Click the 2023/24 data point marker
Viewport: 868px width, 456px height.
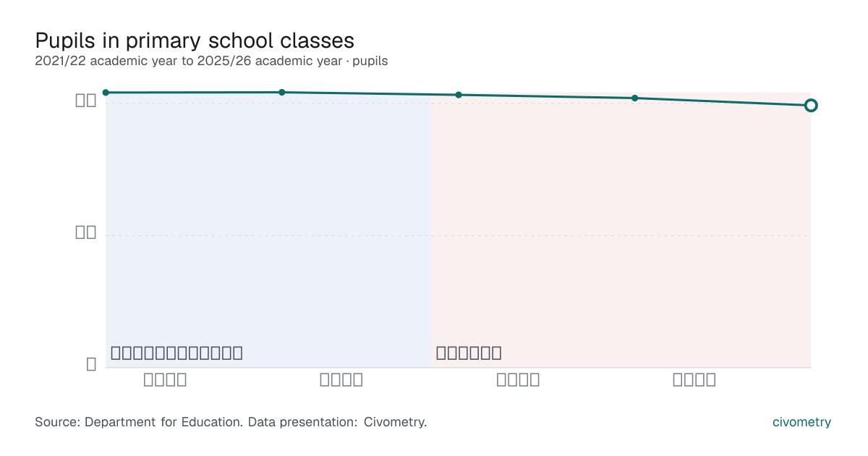click(x=459, y=95)
